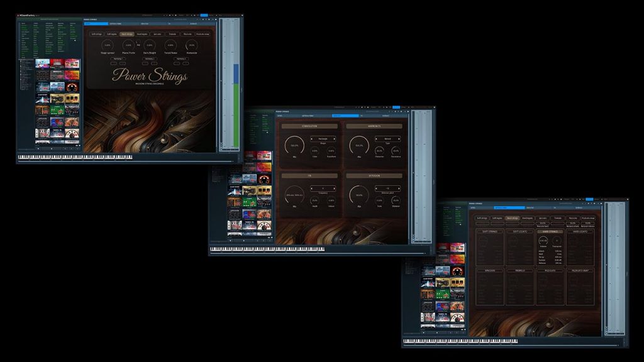Image resolution: width=644 pixels, height=362 pixels.
Task: Click next arrow on Convolution Shape selector
Action: [x=335, y=139]
